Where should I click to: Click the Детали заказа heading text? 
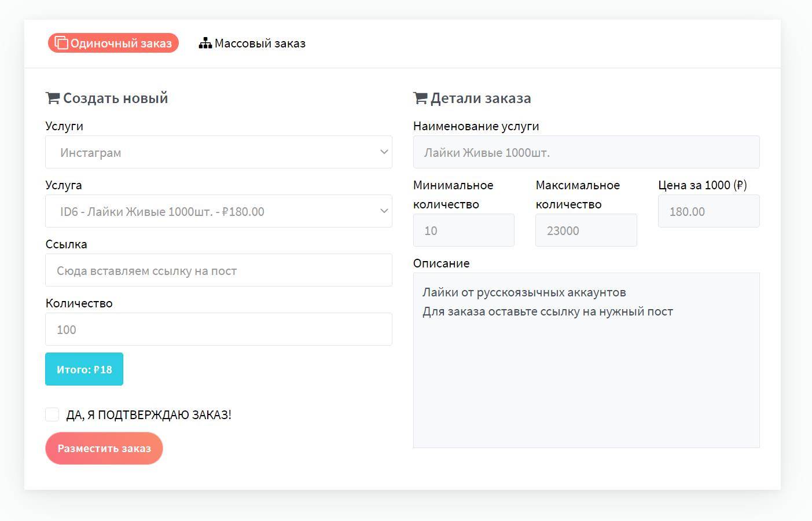[x=480, y=98]
